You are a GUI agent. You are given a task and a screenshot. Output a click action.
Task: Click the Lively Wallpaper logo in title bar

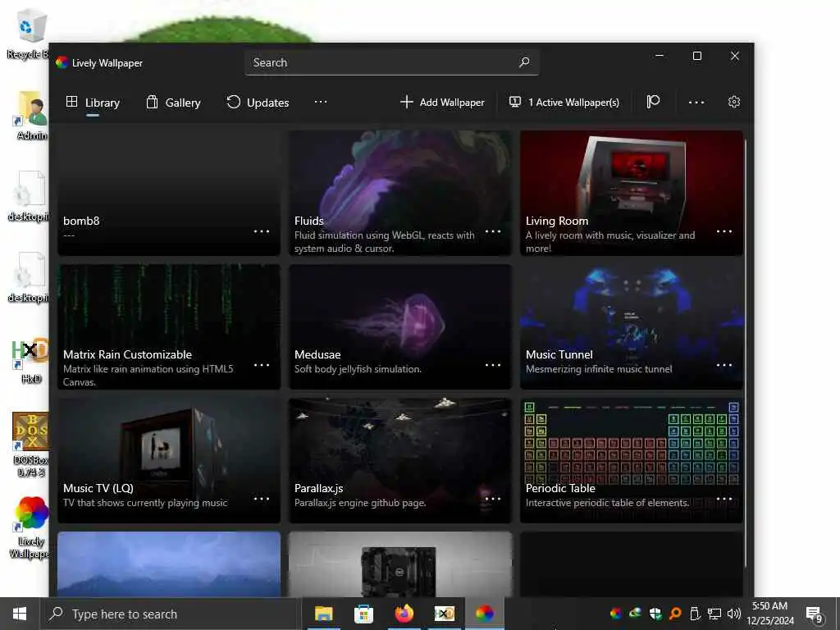[x=62, y=62]
